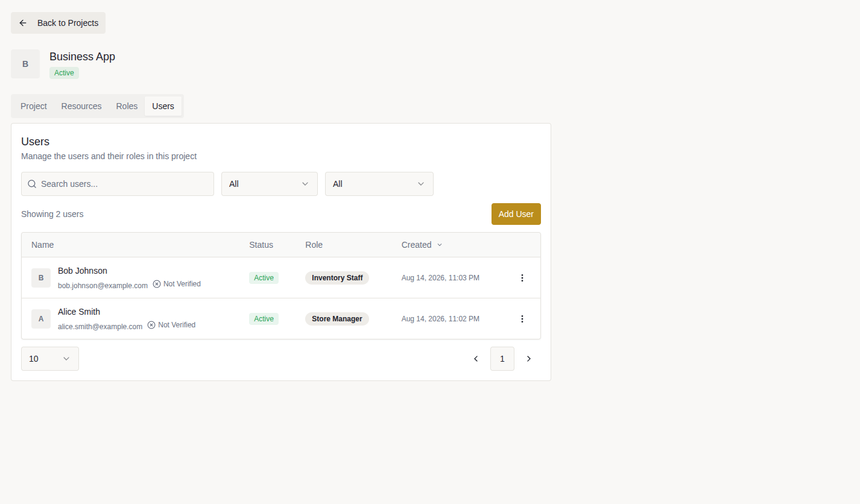
Task: Switch to the Project tab
Action: click(x=34, y=106)
